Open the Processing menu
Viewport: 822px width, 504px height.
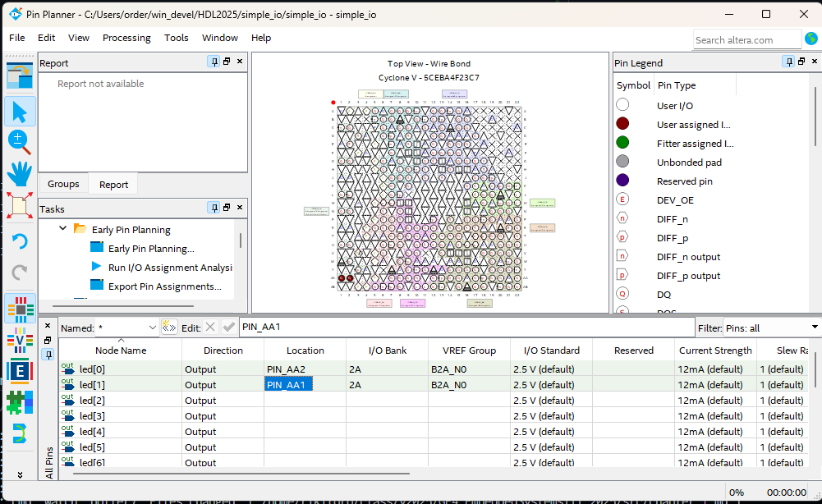pyautogui.click(x=126, y=38)
